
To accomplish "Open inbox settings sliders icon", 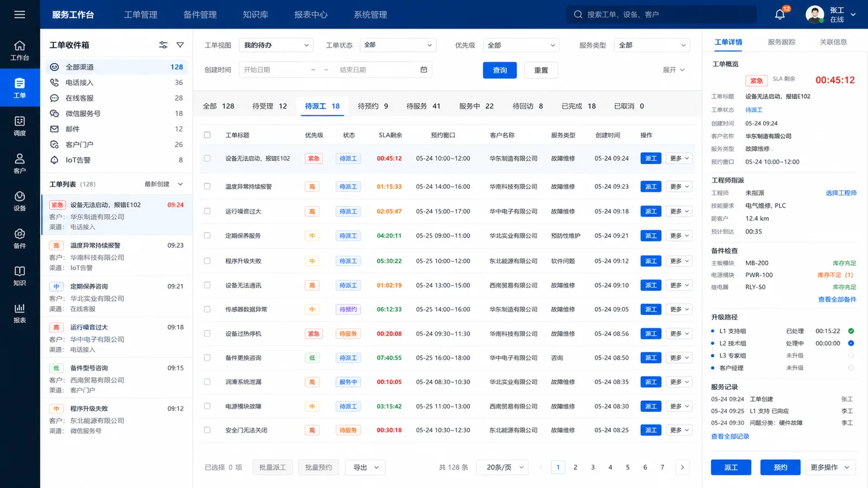I will [x=163, y=45].
